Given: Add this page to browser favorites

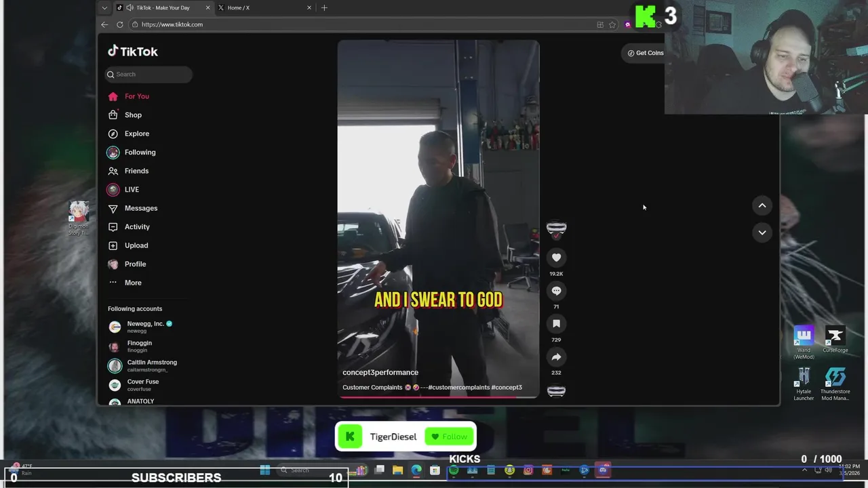Looking at the screenshot, I should click(x=612, y=24).
